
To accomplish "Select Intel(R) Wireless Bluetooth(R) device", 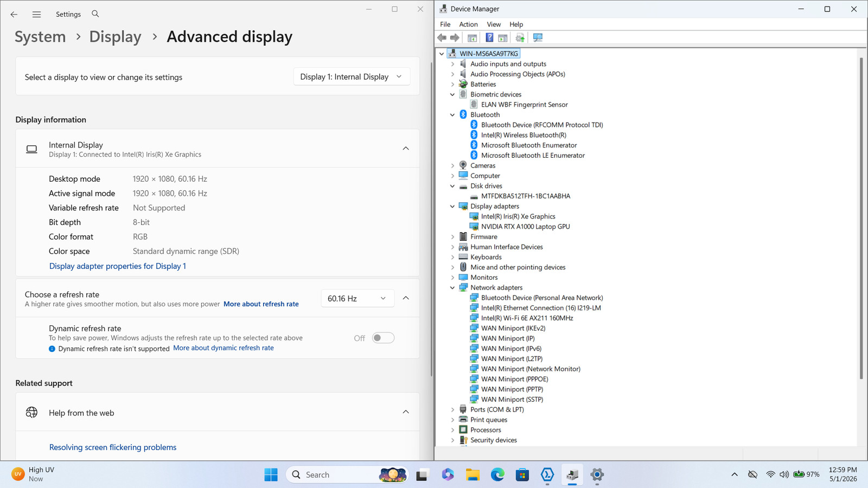I will [524, 135].
